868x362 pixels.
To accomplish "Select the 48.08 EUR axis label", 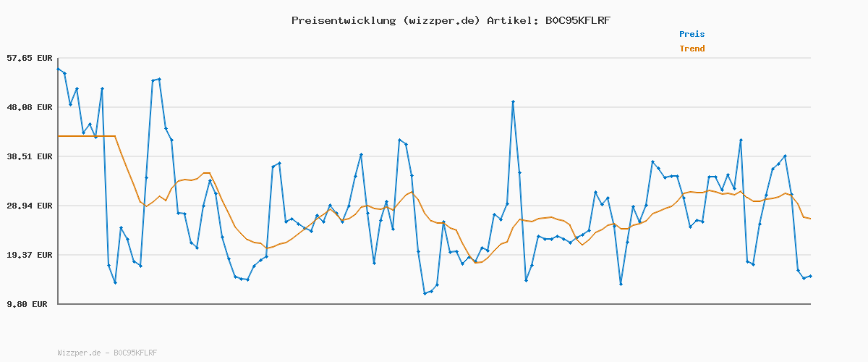I will pos(28,107).
